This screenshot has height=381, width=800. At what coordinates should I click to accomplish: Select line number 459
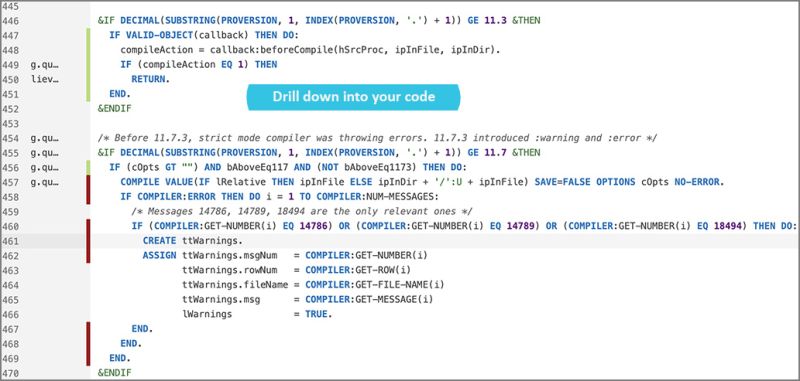click(11, 212)
